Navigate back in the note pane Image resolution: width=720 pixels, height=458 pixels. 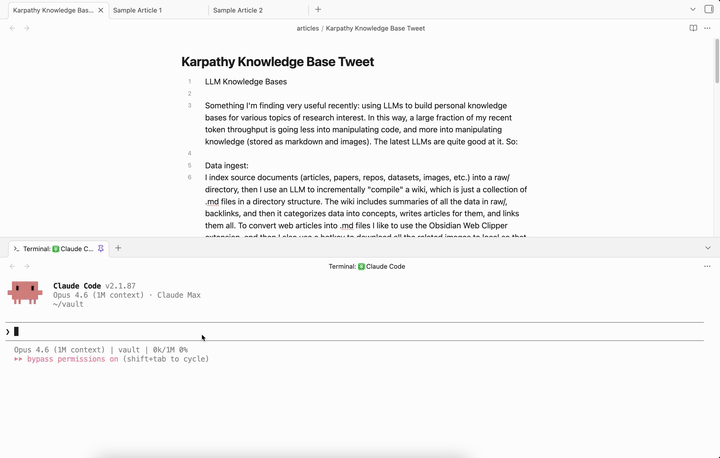pyautogui.click(x=13, y=28)
